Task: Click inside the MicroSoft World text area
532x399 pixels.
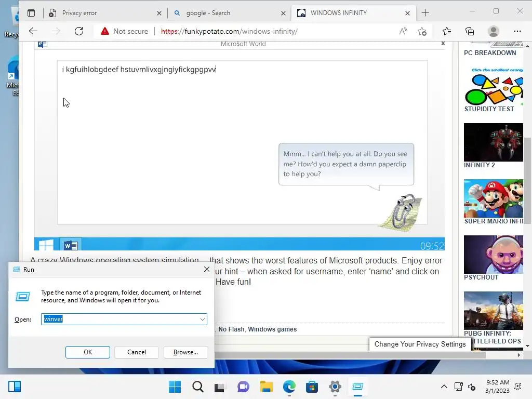Action: point(242,142)
